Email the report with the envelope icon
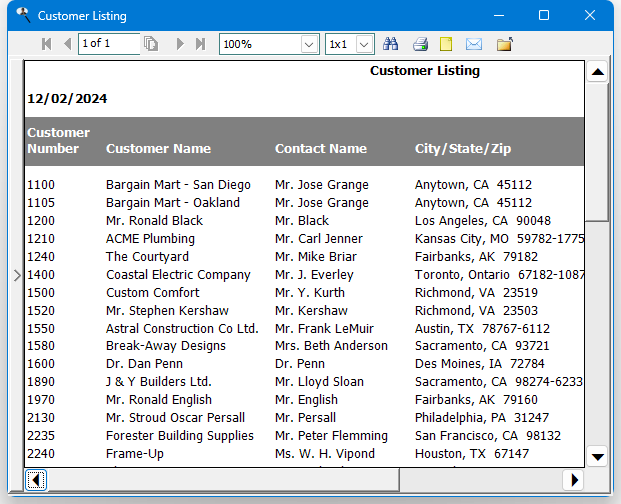The image size is (621, 504). [x=474, y=44]
